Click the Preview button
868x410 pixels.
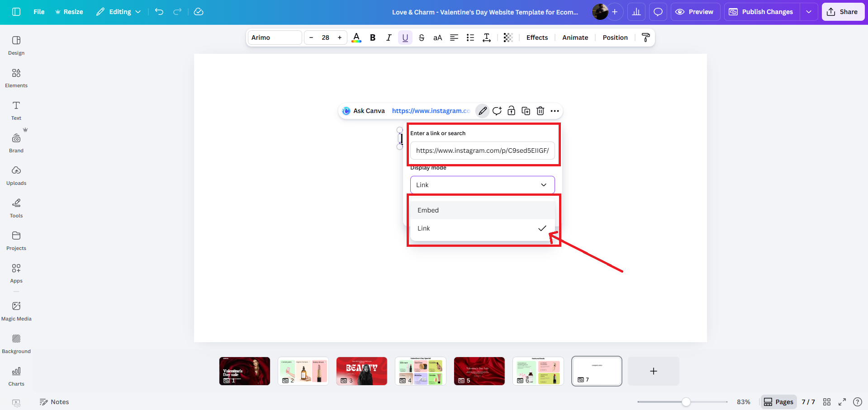694,12
